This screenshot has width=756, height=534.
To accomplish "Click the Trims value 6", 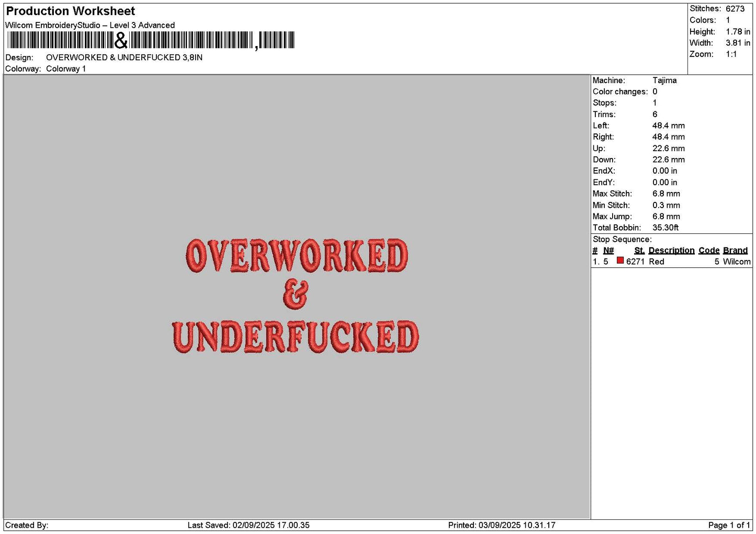I will (655, 115).
